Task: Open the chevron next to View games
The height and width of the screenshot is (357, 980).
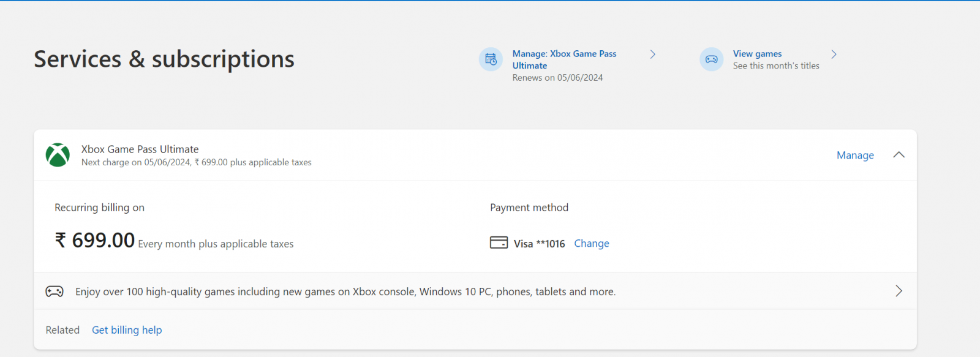Action: click(x=834, y=54)
